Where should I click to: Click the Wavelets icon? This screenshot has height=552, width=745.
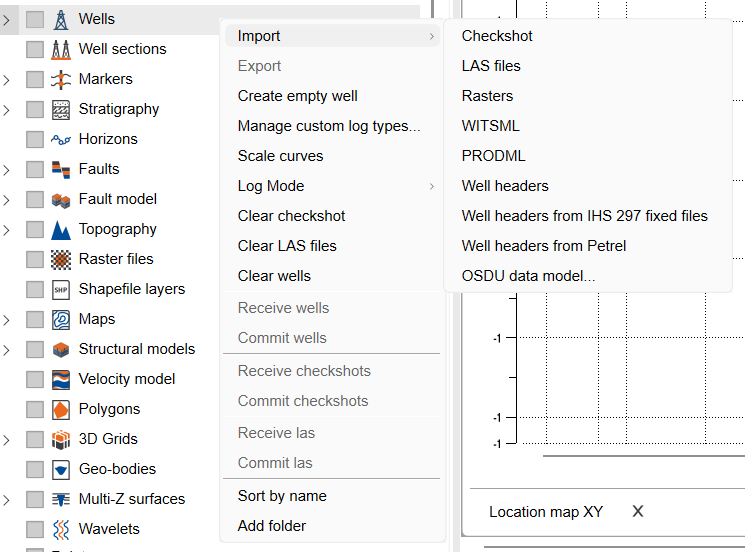61,529
